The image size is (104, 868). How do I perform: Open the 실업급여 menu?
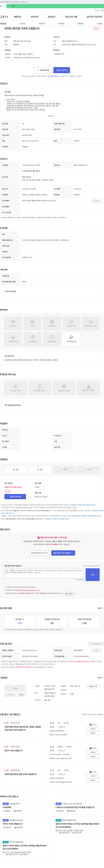(52, 17)
